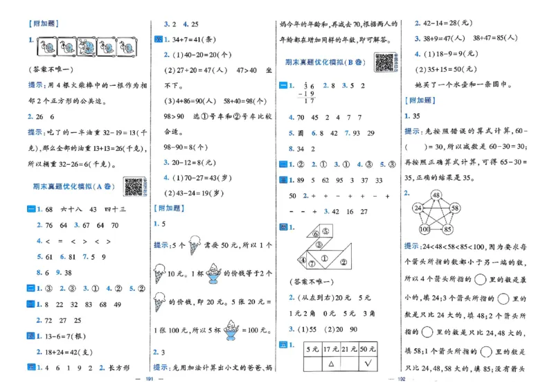Click the QR code beside 期末真题优化模拟(A卷)

tap(134, 186)
